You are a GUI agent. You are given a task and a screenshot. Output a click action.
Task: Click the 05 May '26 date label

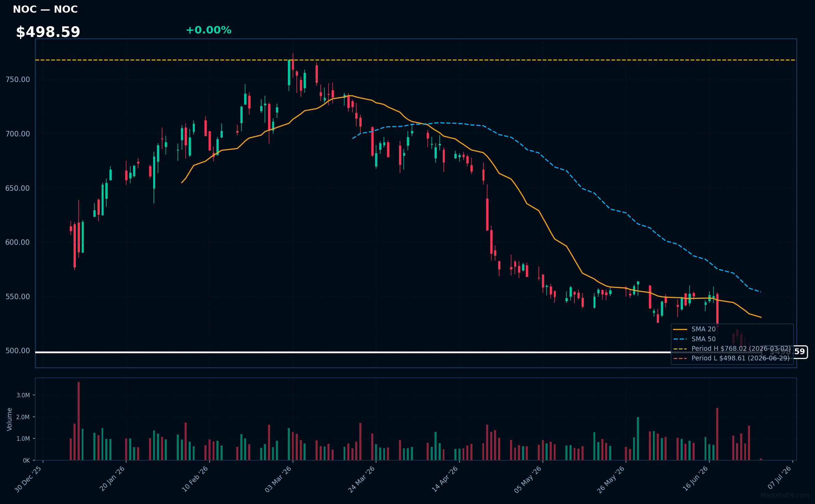pyautogui.click(x=528, y=479)
